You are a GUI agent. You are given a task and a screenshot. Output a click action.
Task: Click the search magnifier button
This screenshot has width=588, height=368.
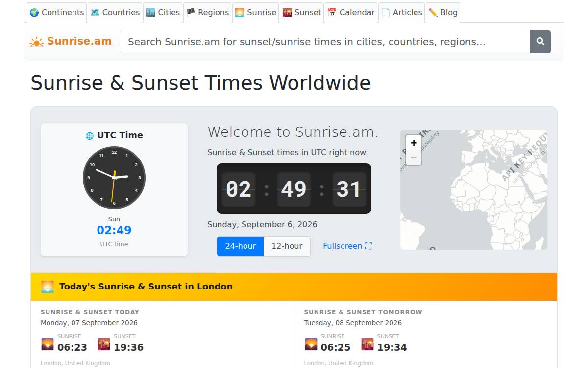pos(540,42)
